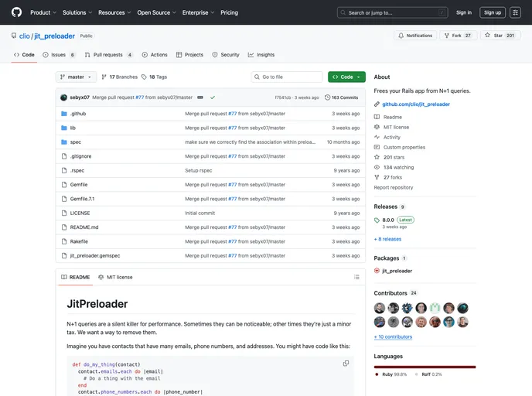Open MIT license in About sidebar

(x=392, y=128)
